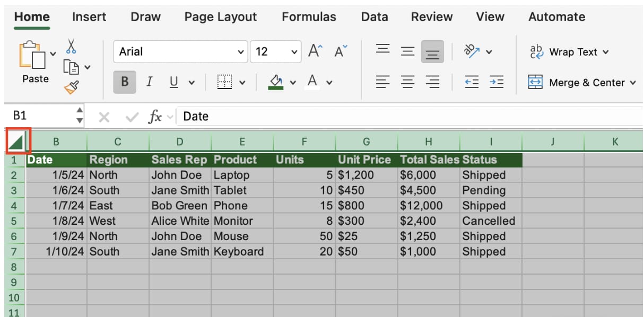Click the Cut scissors icon

pos(72,47)
